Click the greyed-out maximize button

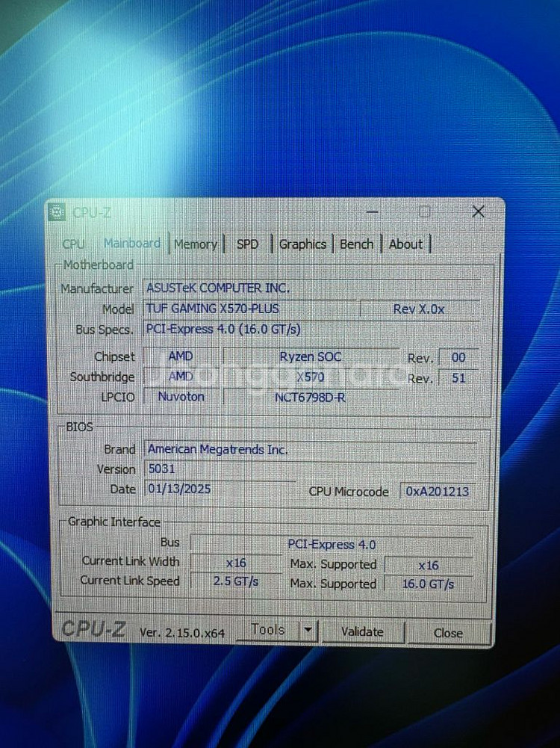point(424,211)
